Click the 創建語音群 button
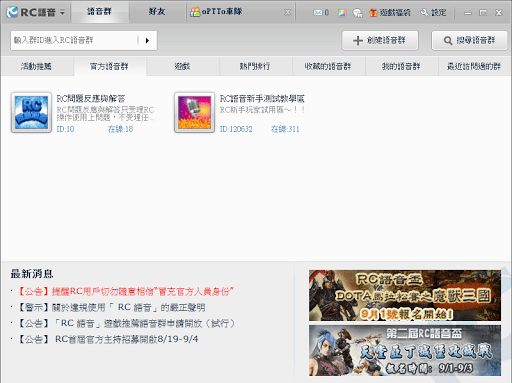Screen dimensions: 512x383 pyautogui.click(x=380, y=41)
